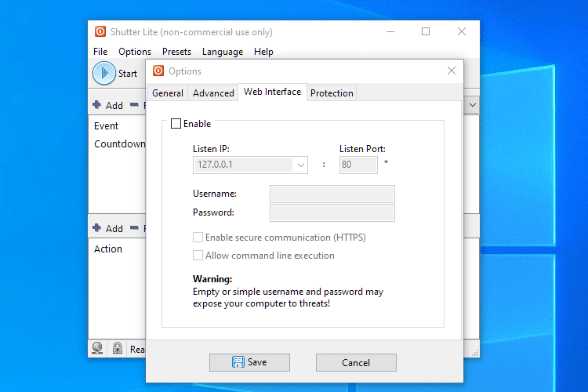This screenshot has width=588, height=392.
Task: Expand the dropdown arrow behind Options dialog
Action: pos(473,105)
